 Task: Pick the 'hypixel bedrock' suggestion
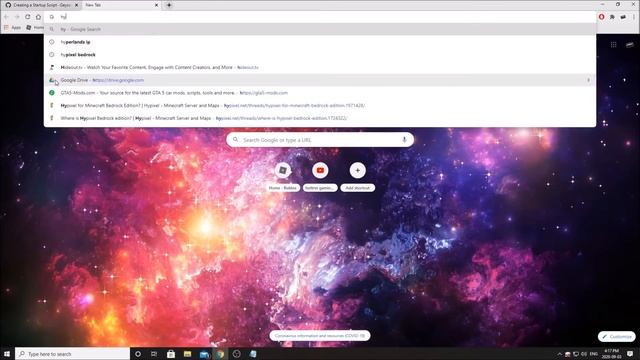[x=320, y=55]
